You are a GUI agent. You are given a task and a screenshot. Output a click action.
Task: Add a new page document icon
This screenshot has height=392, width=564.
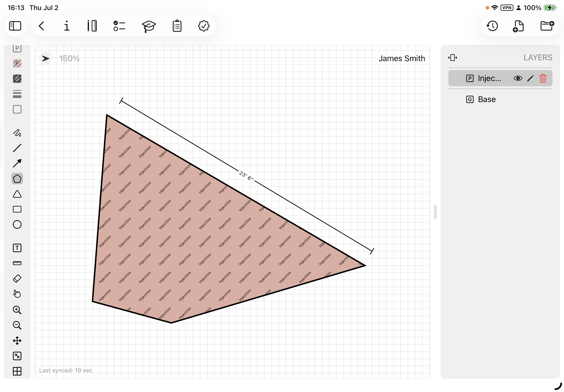(518, 26)
